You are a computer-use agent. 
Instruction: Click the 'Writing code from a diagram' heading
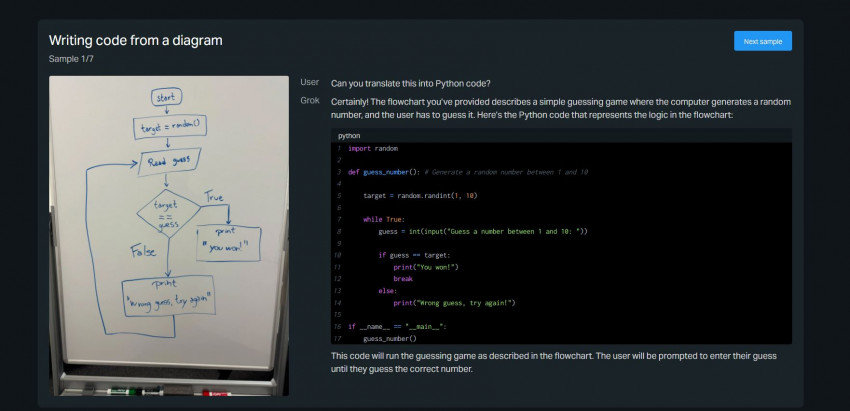click(x=135, y=40)
